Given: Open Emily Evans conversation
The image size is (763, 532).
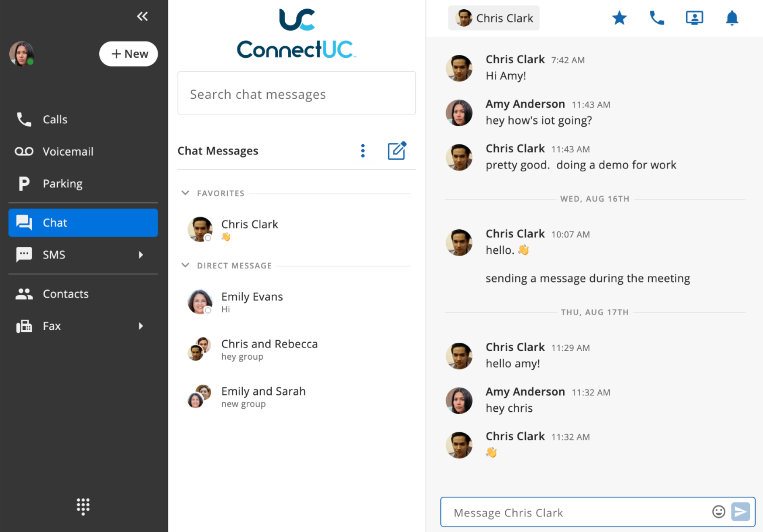Looking at the screenshot, I should coord(297,302).
